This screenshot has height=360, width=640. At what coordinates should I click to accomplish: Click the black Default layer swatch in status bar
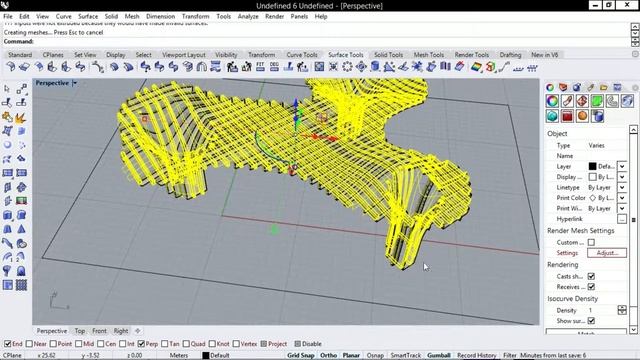206,355
